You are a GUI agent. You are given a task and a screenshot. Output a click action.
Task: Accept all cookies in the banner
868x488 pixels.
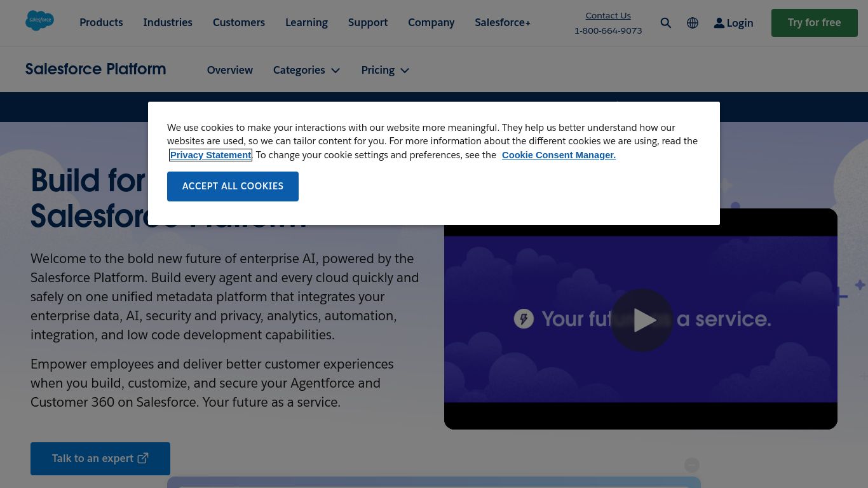(233, 186)
